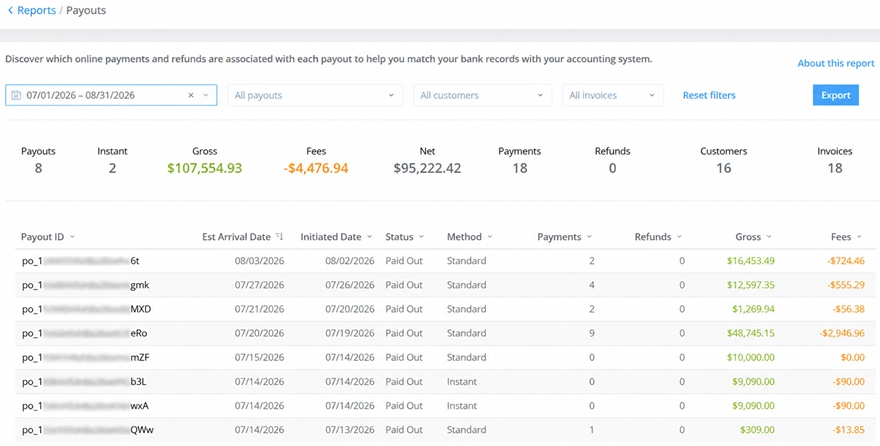Select payout ID ending in QWw
Viewport: 880px width, 446px height.
tap(88, 430)
